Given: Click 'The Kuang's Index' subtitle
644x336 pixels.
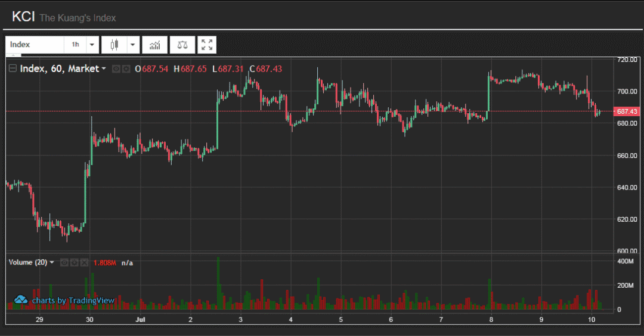Looking at the screenshot, I should coord(78,18).
